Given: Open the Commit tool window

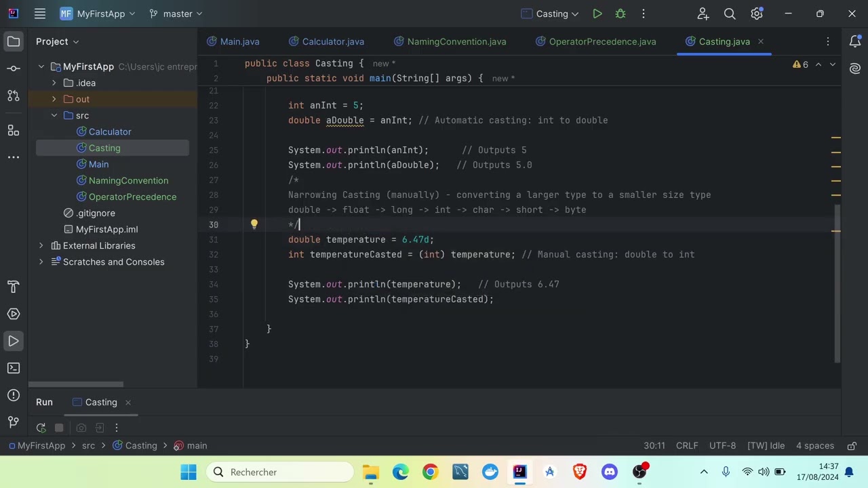Looking at the screenshot, I should [14, 68].
